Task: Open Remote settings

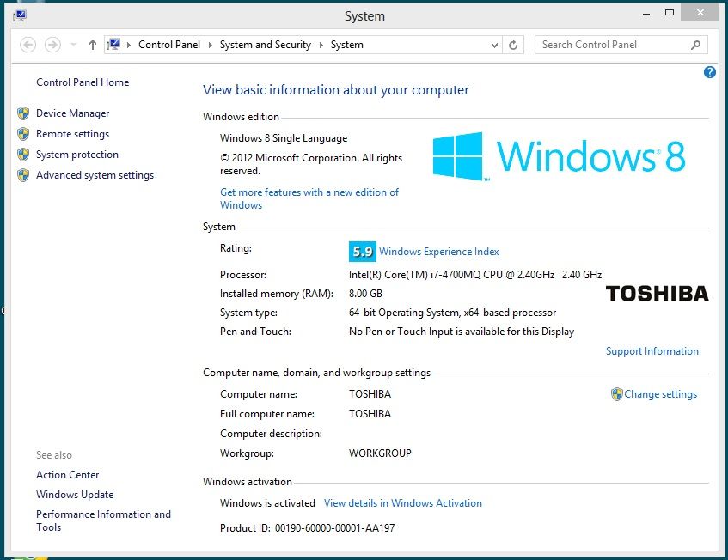Action: (72, 134)
